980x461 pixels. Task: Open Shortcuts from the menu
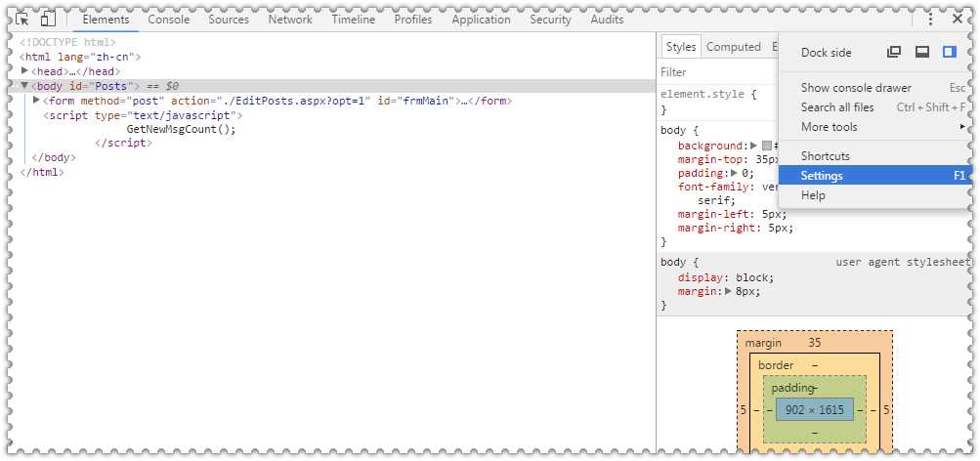(874, 155)
